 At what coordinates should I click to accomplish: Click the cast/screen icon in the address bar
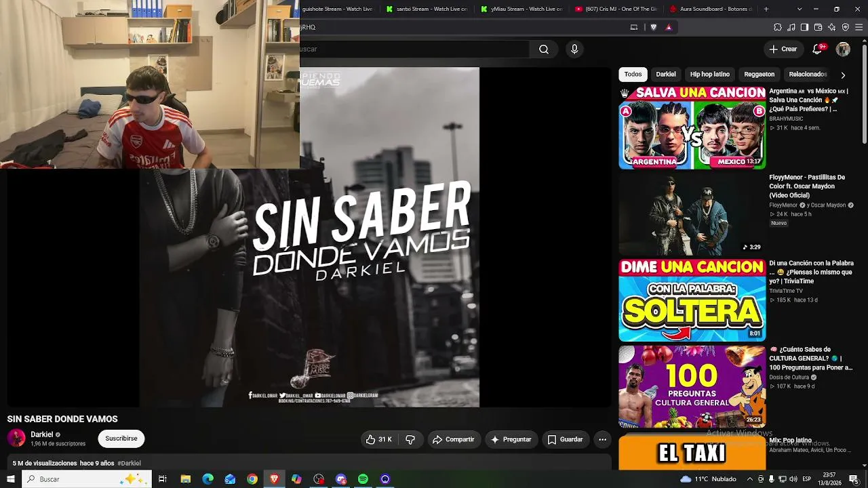click(x=634, y=27)
